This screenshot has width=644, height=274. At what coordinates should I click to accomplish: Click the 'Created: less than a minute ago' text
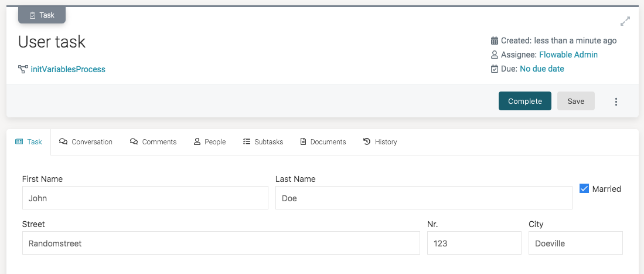coord(559,40)
